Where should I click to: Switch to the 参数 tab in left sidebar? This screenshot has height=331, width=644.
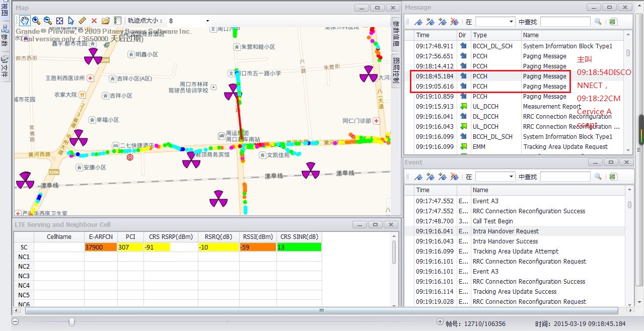point(5,36)
